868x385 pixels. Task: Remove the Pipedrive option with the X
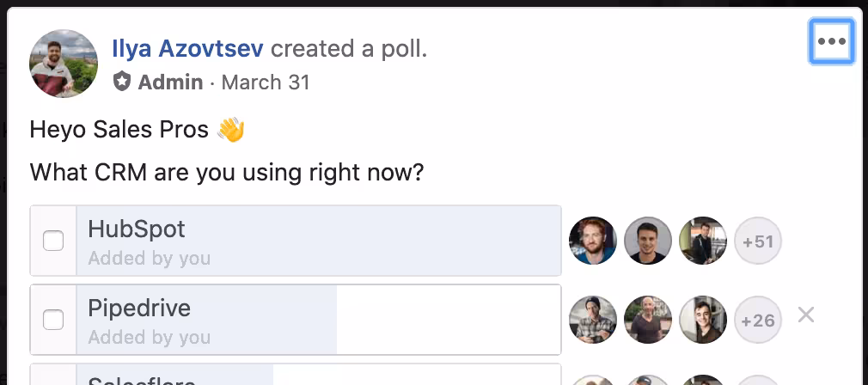point(805,315)
